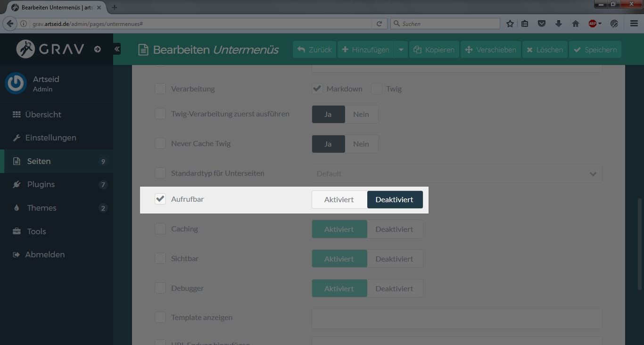Click the Artseid admin avatar icon
644x345 pixels.
coord(16,83)
